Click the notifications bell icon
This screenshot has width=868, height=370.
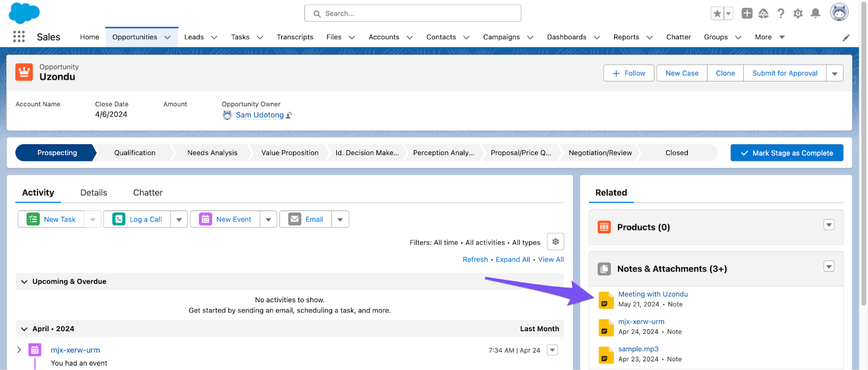pos(815,14)
